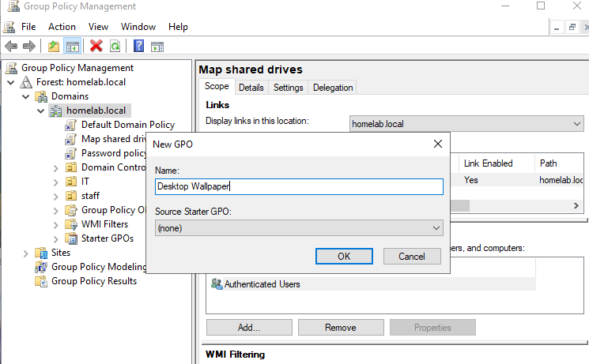This screenshot has height=364, width=589.
Task: Close the New GPO dialog
Action: tap(438, 144)
